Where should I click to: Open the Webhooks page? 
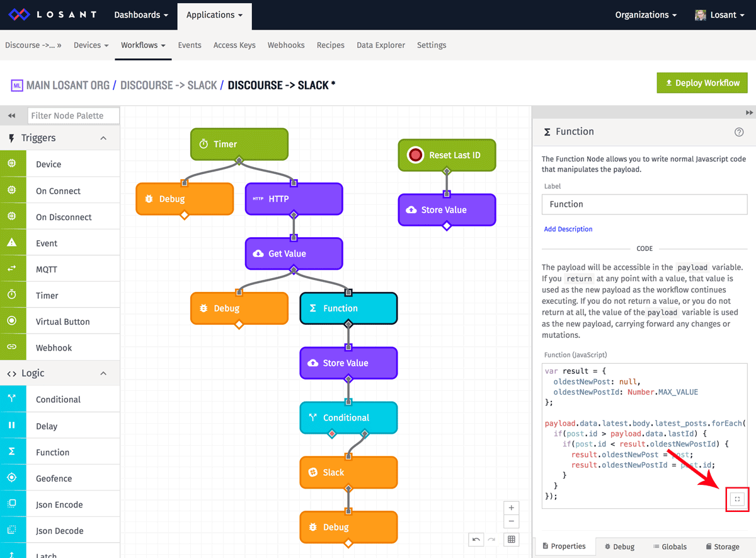tap(286, 45)
